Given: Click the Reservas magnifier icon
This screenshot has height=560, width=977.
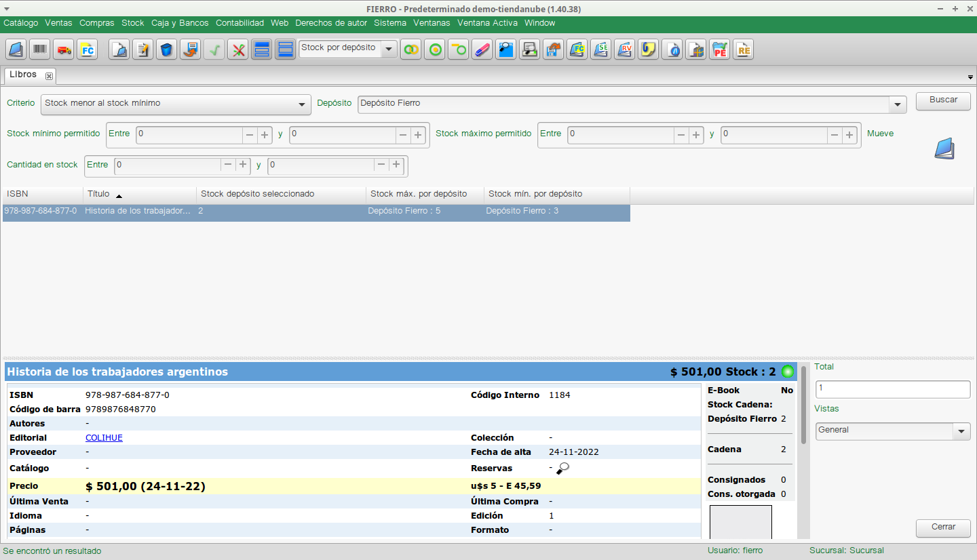Looking at the screenshot, I should pyautogui.click(x=562, y=468).
